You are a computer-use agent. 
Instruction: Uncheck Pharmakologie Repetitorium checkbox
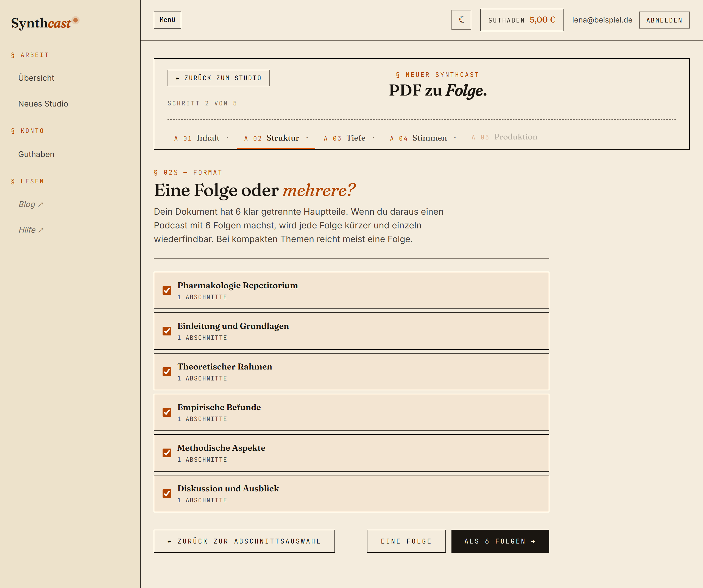click(x=167, y=290)
